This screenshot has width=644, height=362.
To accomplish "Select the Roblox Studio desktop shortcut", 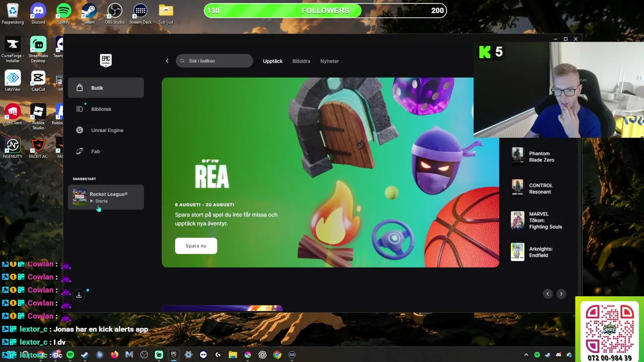I will coord(38,117).
